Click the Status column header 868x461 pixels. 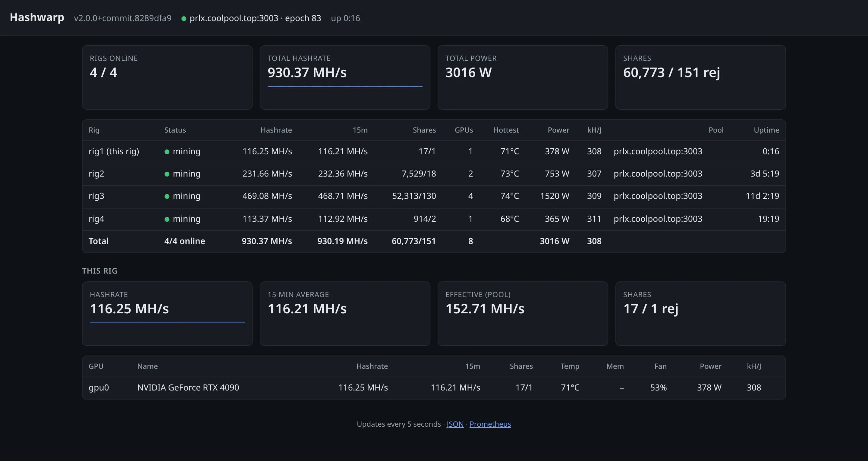click(x=175, y=130)
